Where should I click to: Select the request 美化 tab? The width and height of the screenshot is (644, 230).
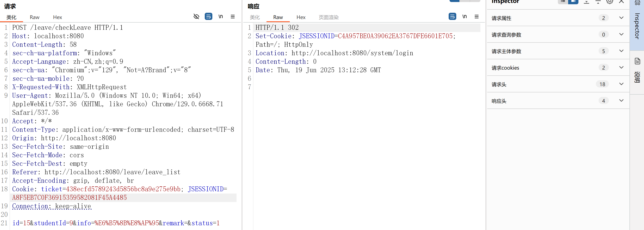[11, 17]
